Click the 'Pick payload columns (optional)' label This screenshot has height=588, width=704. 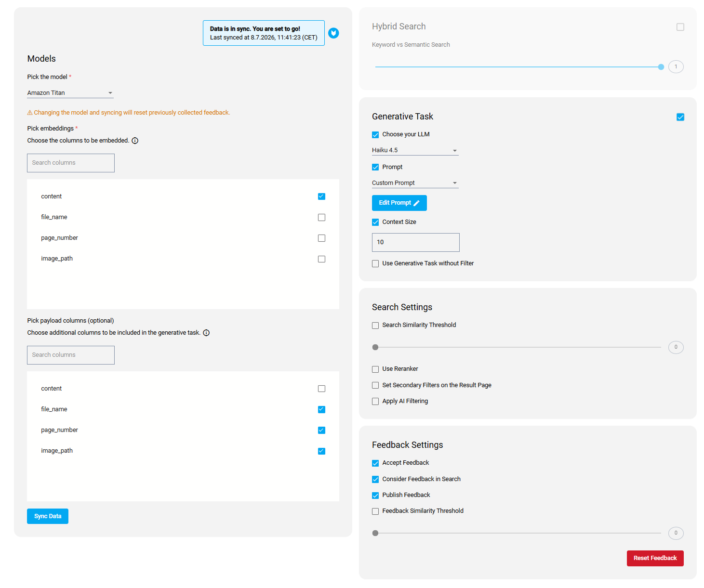pos(70,321)
